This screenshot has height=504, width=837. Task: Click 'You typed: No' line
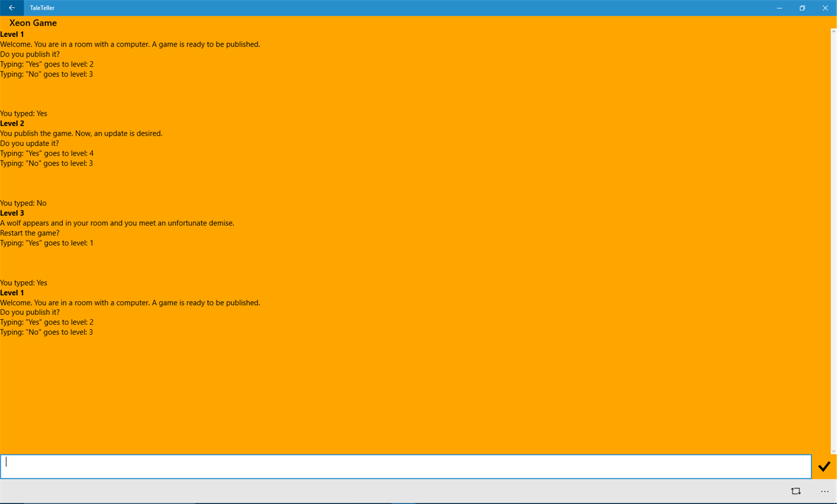click(23, 203)
